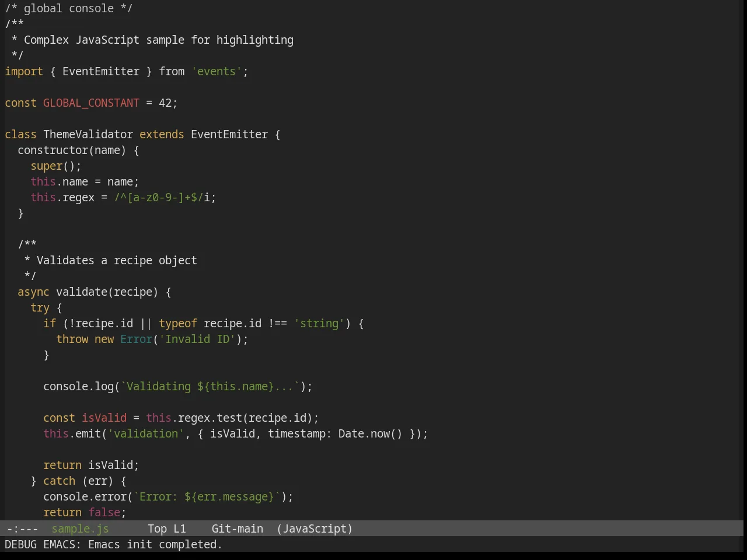Click console.log in the Validating line
This screenshot has width=747, height=560.
click(x=78, y=387)
